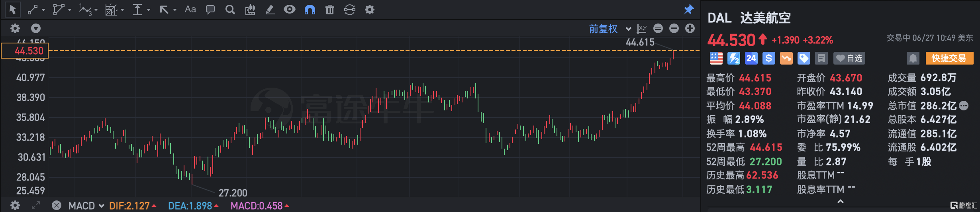Viewport: 980px width, 212px height.
Task: Open dropdown arrow beside arrow marker tool
Action: click(x=174, y=10)
